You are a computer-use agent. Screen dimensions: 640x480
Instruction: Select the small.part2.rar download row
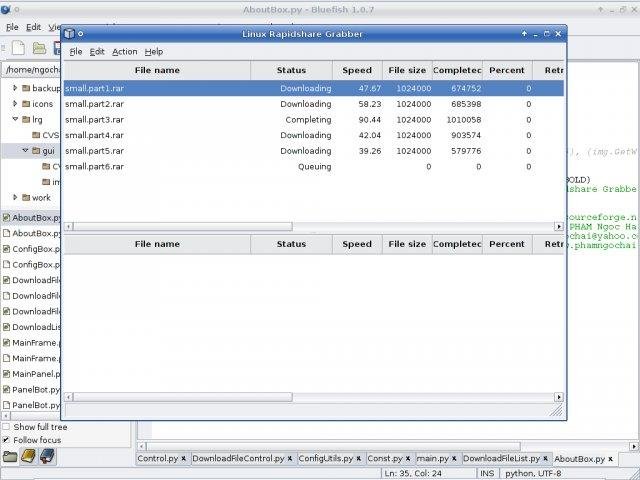coord(313,104)
